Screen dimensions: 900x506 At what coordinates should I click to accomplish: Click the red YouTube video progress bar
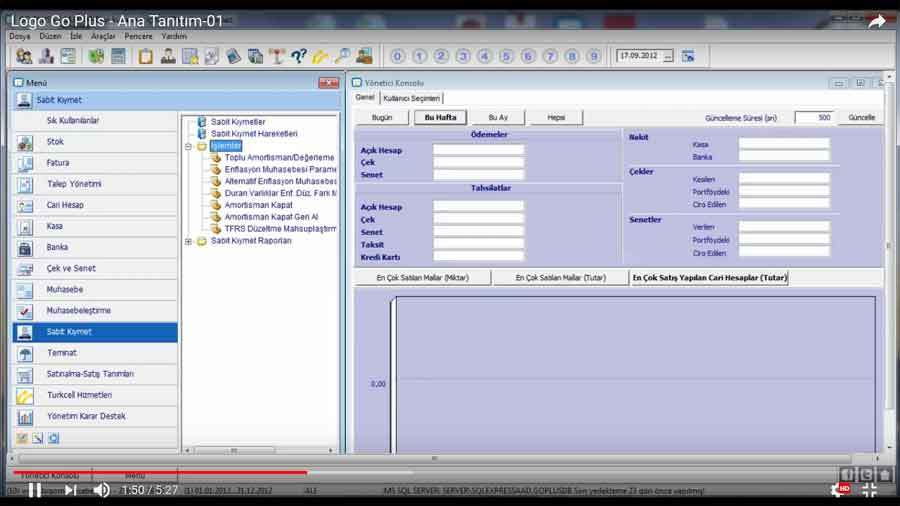(x=160, y=473)
